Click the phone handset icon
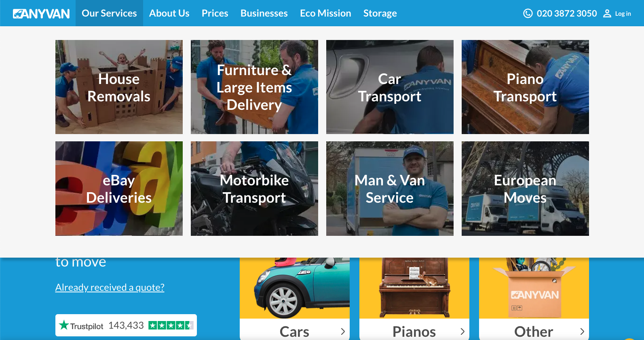This screenshot has width=644, height=340. [x=528, y=13]
